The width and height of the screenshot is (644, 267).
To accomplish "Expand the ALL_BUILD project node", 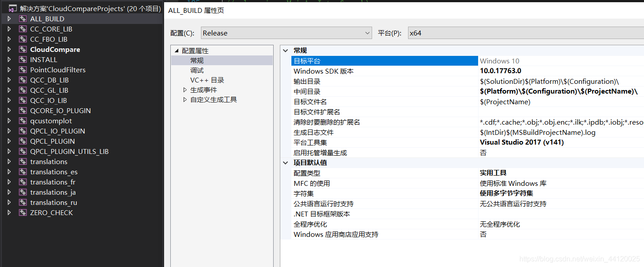I will click(x=9, y=19).
